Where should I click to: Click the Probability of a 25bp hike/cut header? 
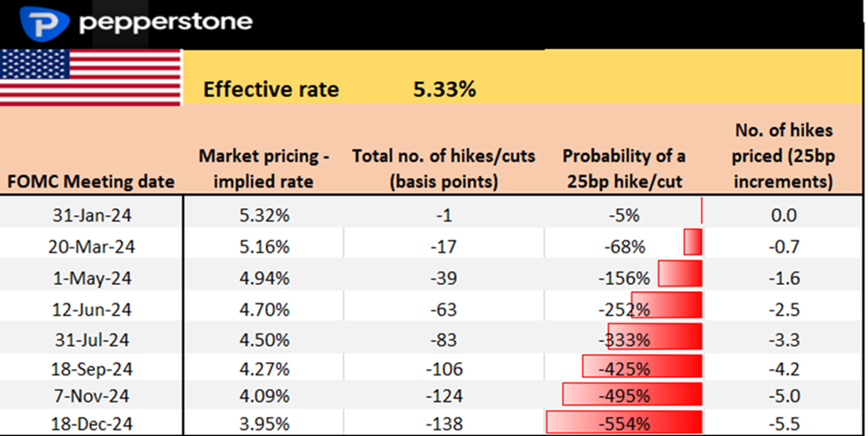(623, 169)
